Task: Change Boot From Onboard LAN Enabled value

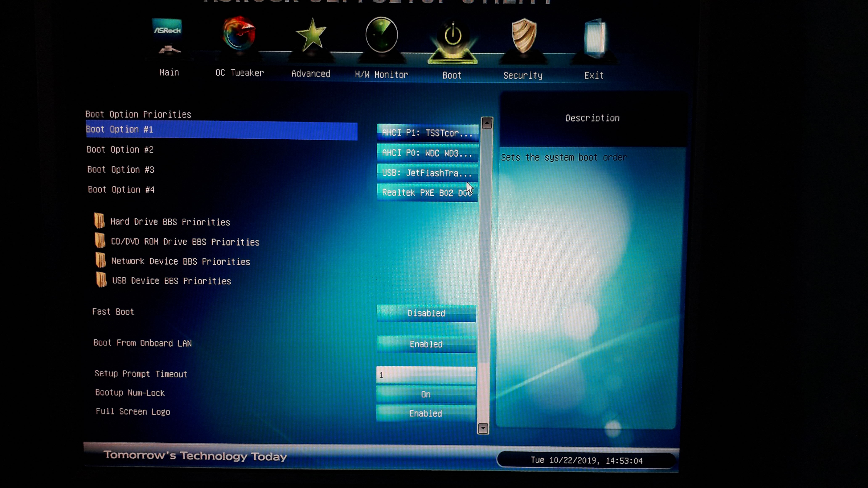Action: [426, 344]
